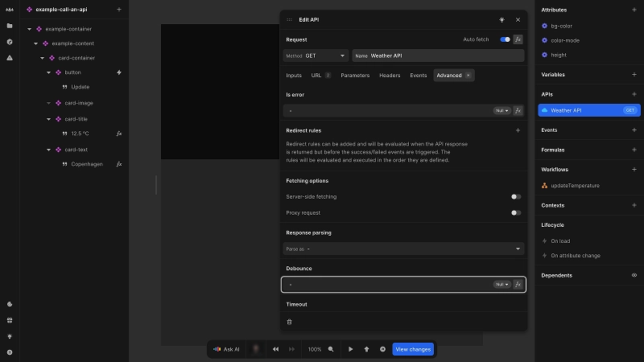Select Weather API in APIs list

[589, 110]
